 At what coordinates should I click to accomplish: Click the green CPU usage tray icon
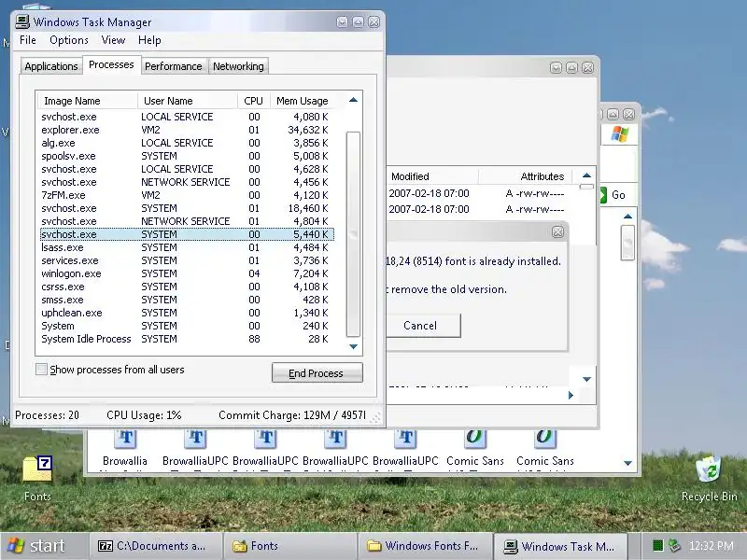coord(658,546)
